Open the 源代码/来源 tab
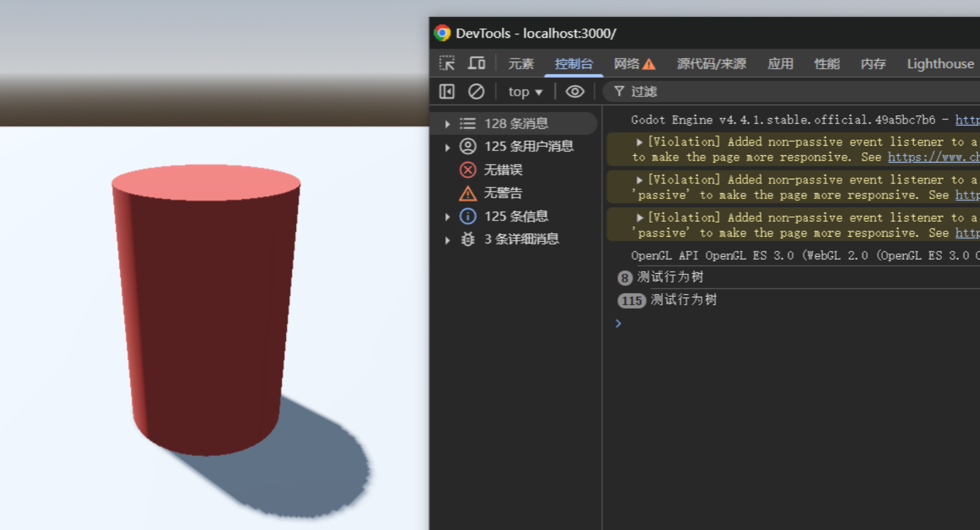 coord(712,64)
